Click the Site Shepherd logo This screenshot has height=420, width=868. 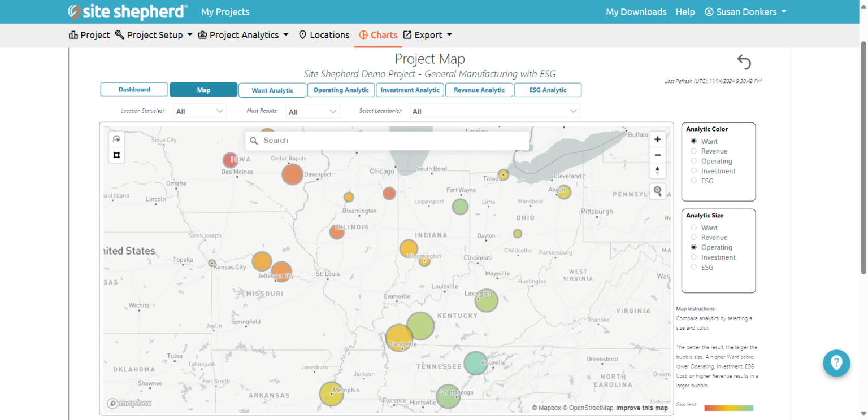coord(128,11)
